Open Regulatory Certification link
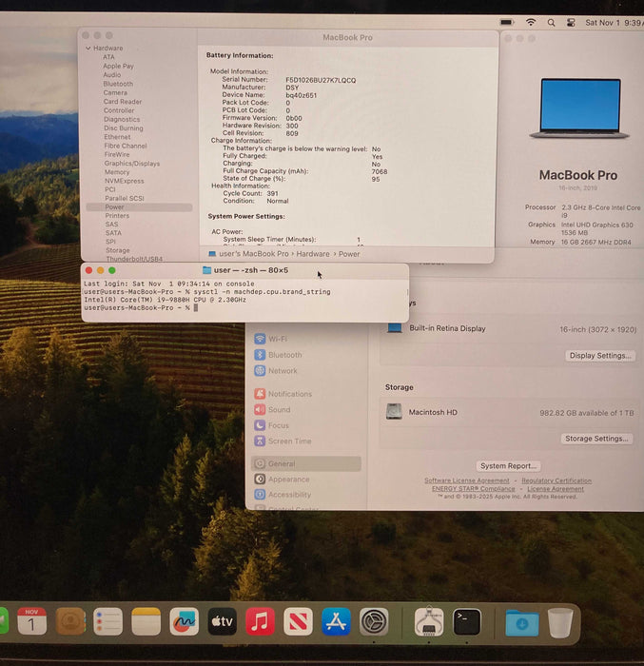The height and width of the screenshot is (666, 644). click(556, 480)
